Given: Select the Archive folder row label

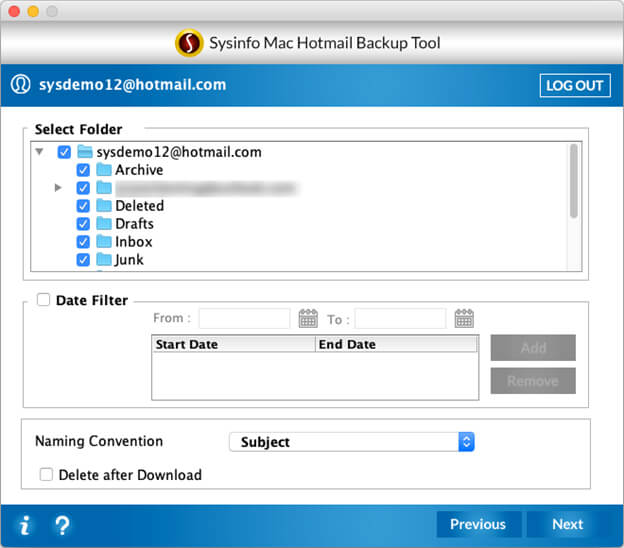Looking at the screenshot, I should click(139, 170).
